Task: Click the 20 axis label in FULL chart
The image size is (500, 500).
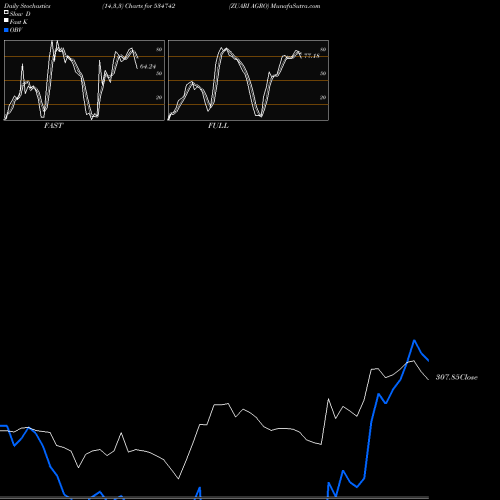Action: (323, 97)
